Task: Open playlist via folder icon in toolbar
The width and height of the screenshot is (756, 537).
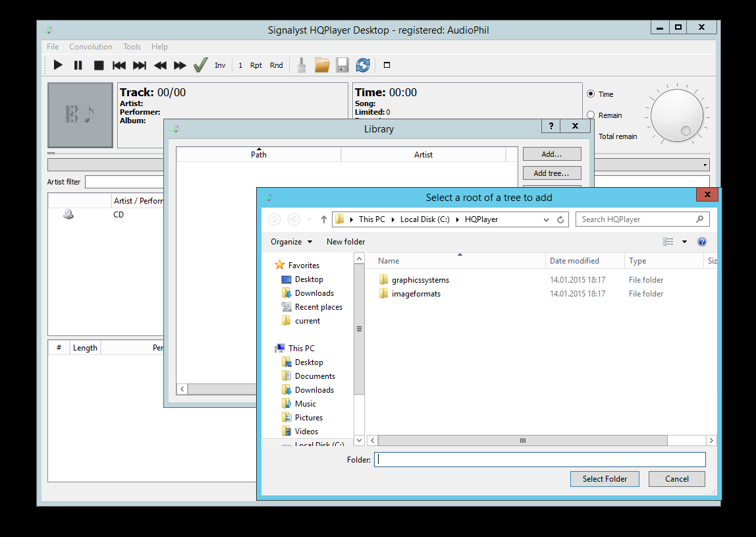Action: pyautogui.click(x=322, y=65)
